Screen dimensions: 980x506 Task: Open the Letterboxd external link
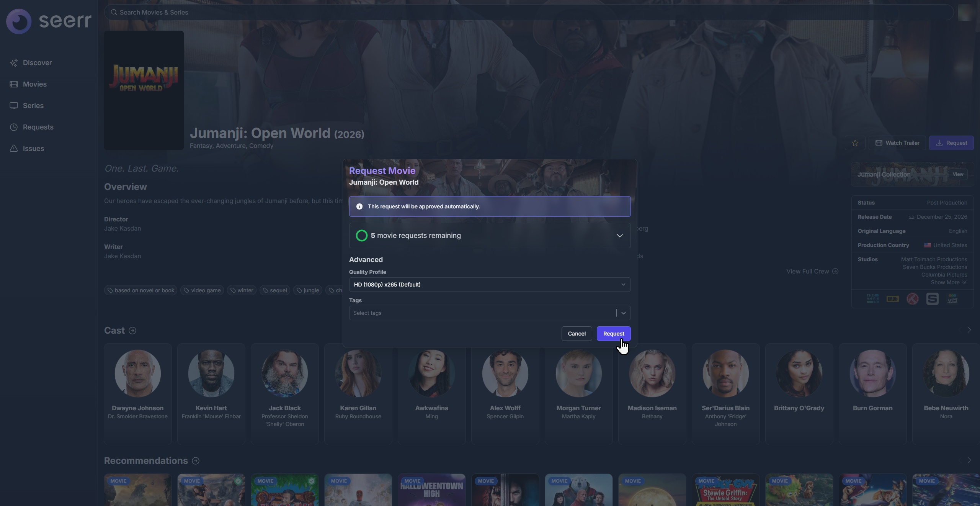click(952, 299)
